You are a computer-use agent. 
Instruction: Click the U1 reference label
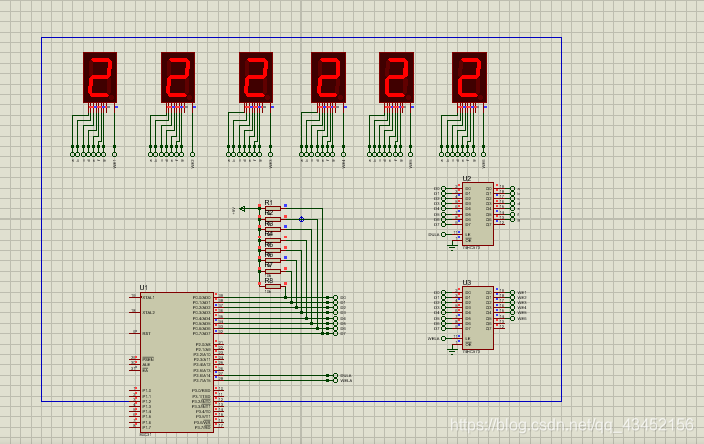click(143, 287)
